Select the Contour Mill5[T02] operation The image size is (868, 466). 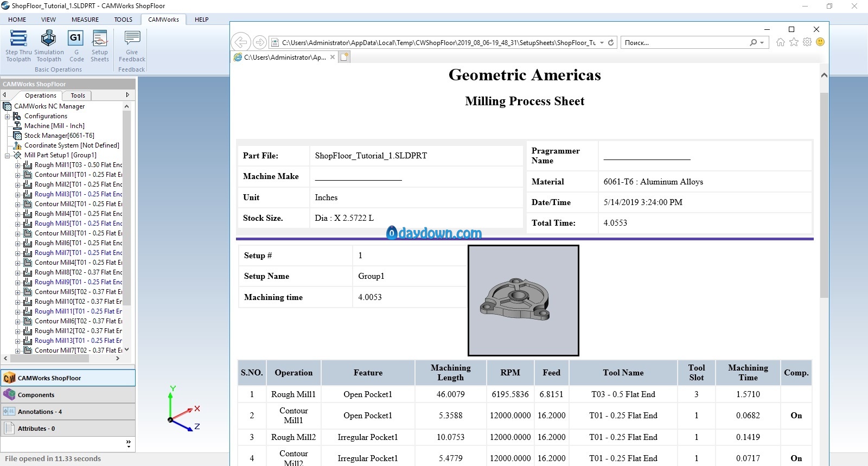(78, 292)
